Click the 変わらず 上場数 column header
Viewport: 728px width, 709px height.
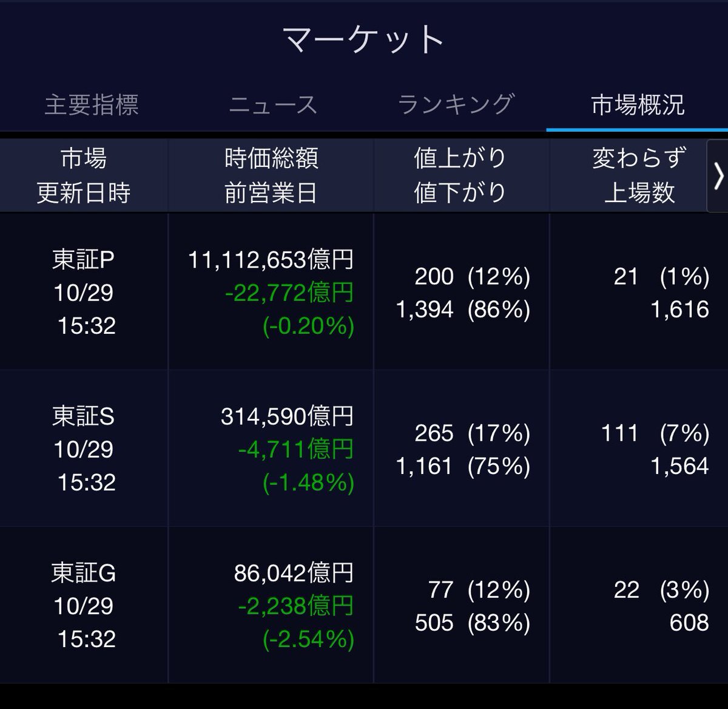(x=639, y=176)
